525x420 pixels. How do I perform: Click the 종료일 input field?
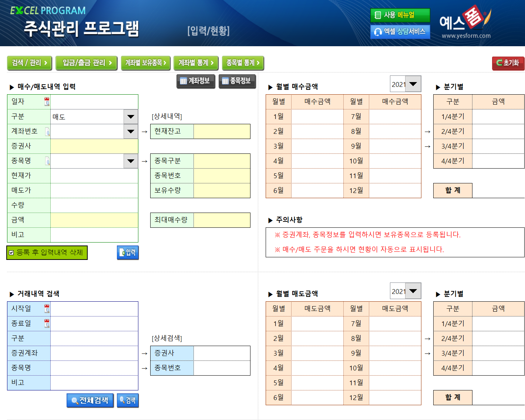pos(94,324)
